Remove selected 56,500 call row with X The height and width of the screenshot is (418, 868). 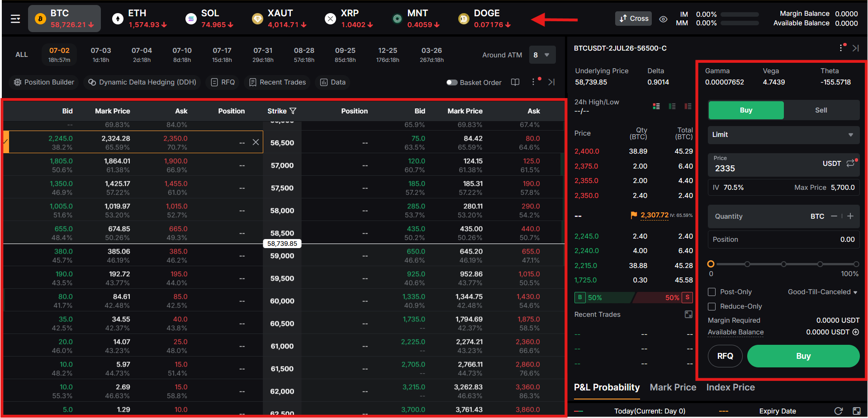click(256, 142)
